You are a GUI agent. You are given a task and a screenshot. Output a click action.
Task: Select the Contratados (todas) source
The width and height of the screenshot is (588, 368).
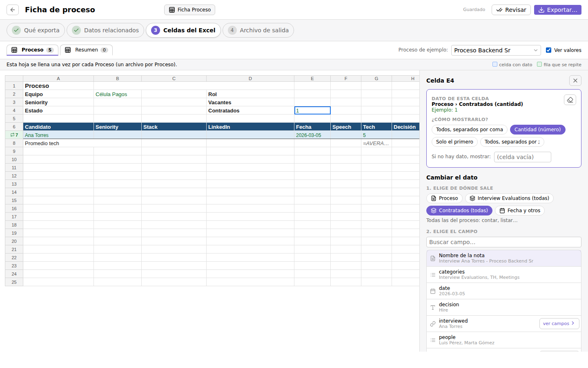459,211
